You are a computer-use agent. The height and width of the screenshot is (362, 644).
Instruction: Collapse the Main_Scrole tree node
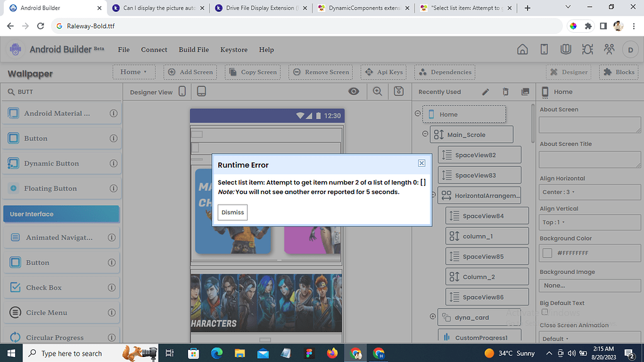point(425,133)
